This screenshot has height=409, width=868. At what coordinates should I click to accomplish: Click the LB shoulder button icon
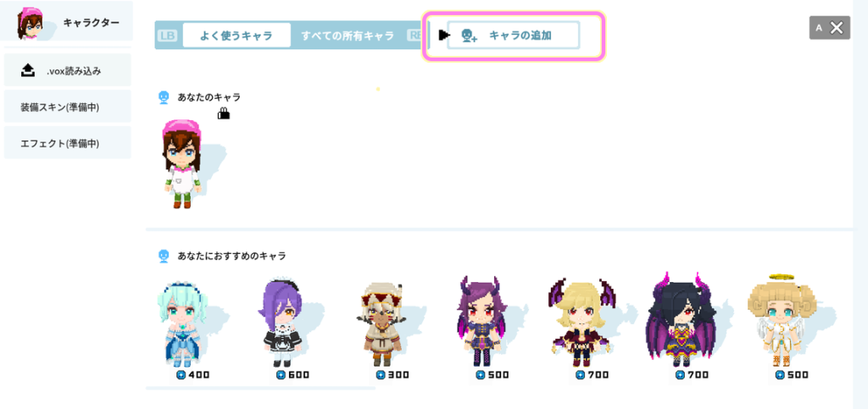(x=167, y=36)
